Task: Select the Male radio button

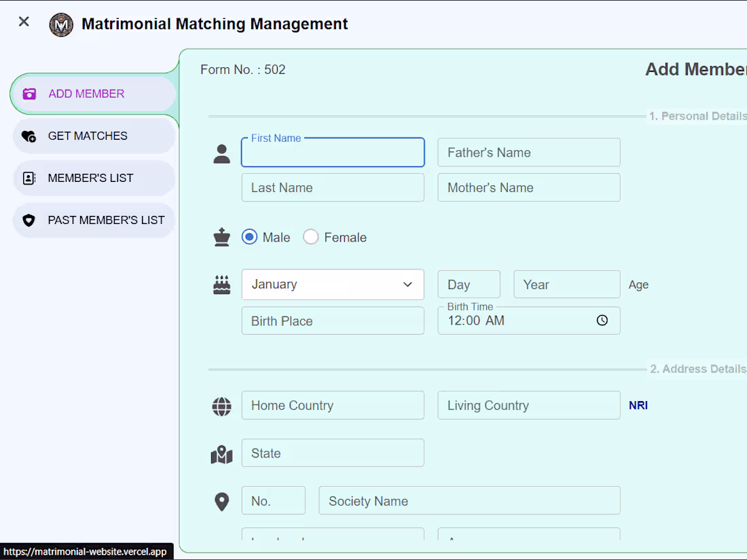Action: (x=249, y=237)
